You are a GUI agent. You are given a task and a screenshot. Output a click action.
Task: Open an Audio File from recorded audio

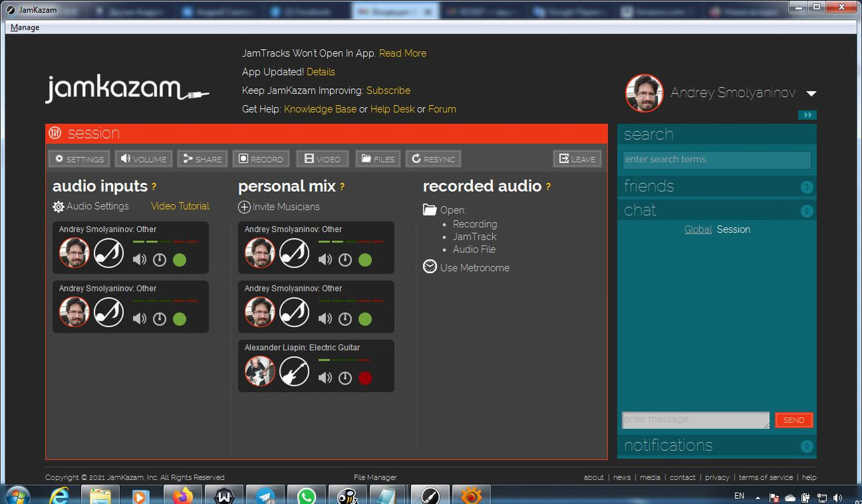tap(474, 249)
